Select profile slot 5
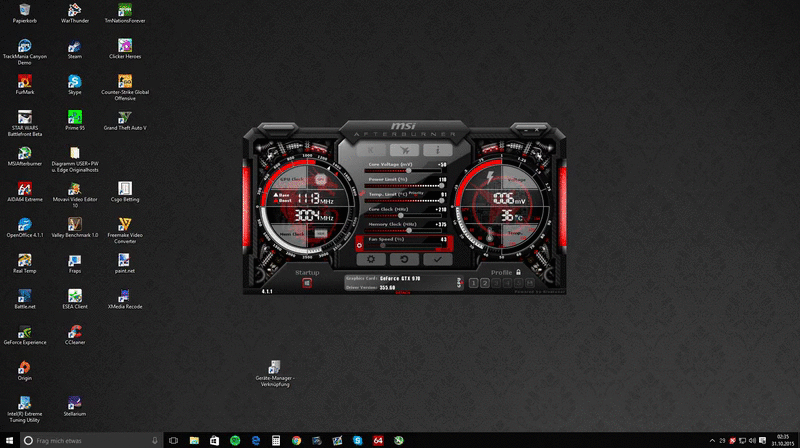The height and width of the screenshot is (448, 800). tap(518, 283)
